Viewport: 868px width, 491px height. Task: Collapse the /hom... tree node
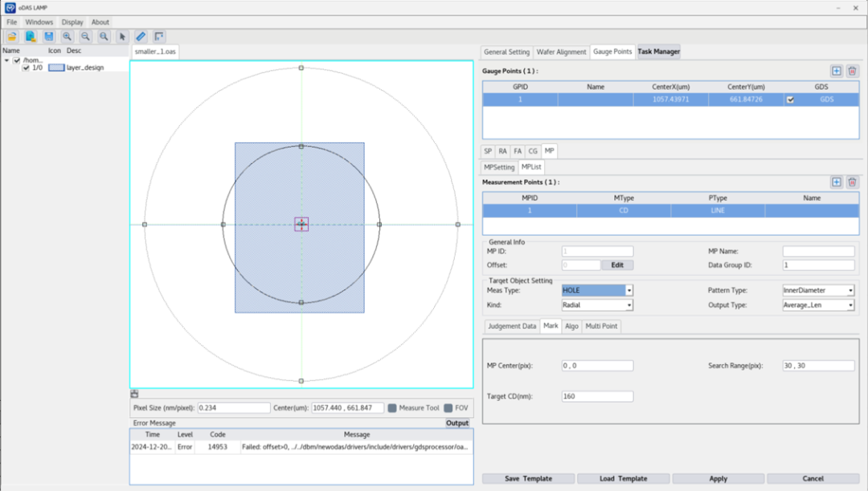(6, 60)
